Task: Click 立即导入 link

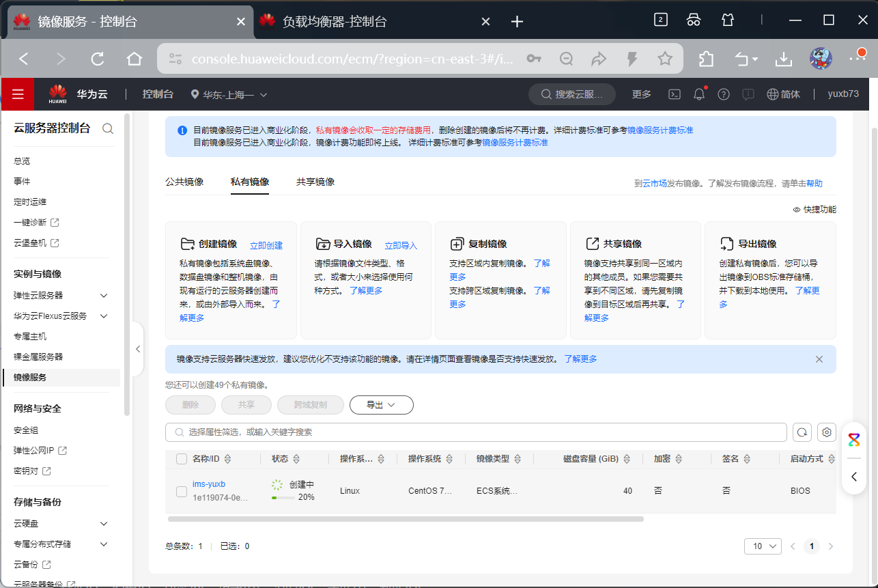Action: [x=401, y=245]
